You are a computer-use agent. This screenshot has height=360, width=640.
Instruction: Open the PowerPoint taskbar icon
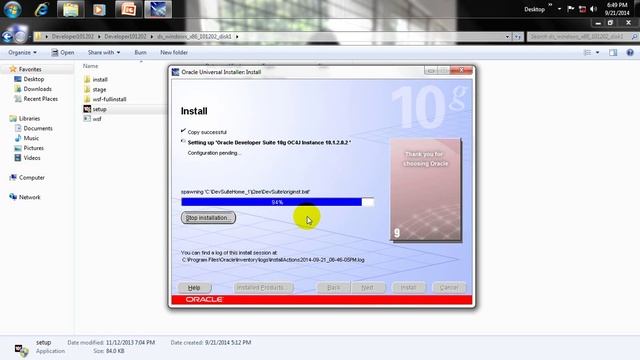click(x=128, y=9)
